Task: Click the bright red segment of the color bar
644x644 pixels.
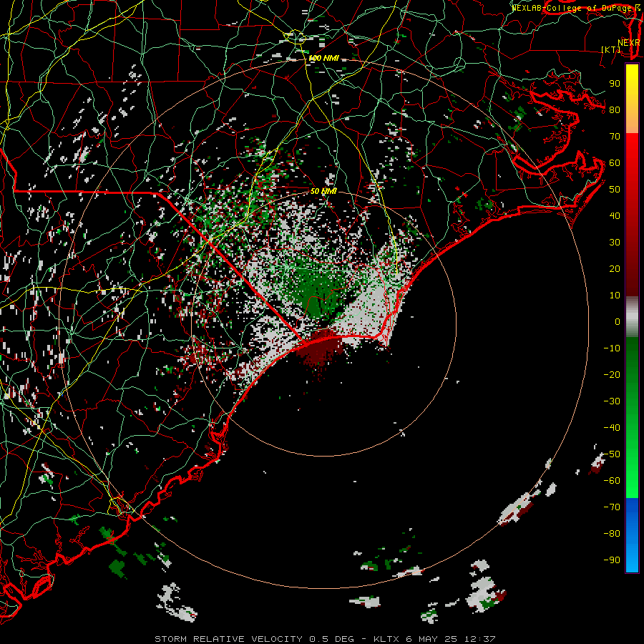Action: (x=632, y=175)
